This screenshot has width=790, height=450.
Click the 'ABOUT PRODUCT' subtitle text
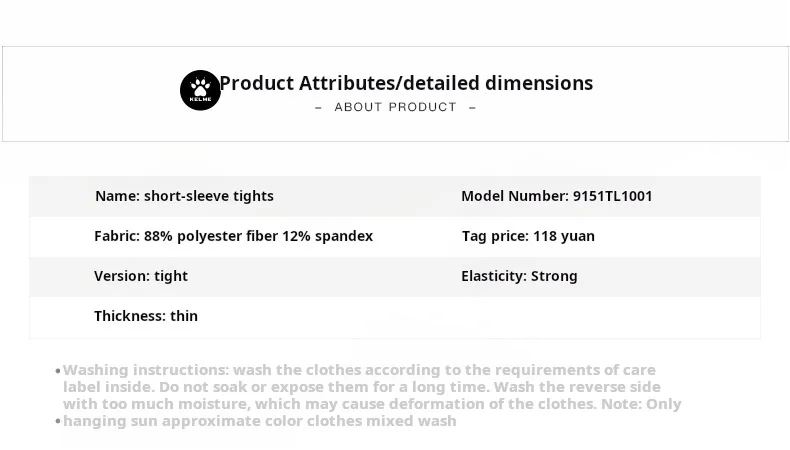click(395, 107)
